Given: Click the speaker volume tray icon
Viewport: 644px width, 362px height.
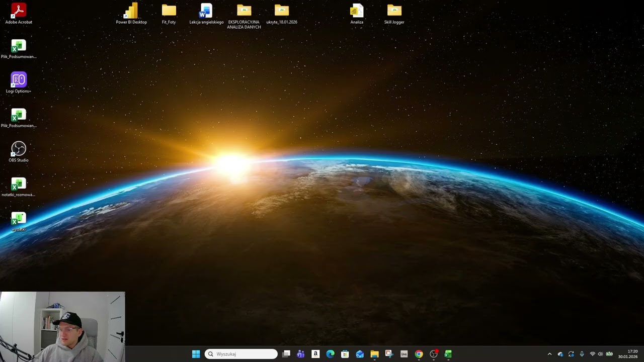Looking at the screenshot, I should pos(600,354).
